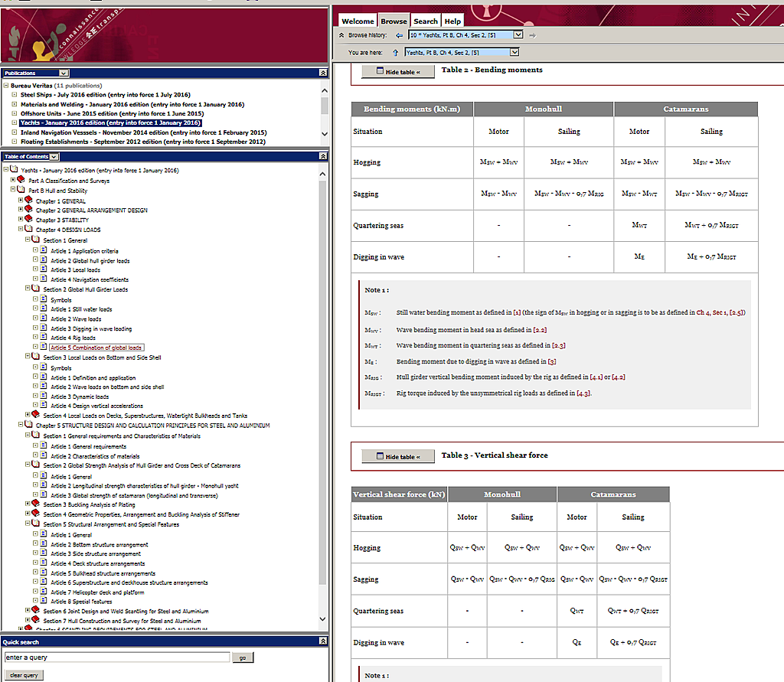784x682 pixels.
Task: Expand the 'Offshore Units - June 2015 edition' publication node
Action: pos(15,113)
